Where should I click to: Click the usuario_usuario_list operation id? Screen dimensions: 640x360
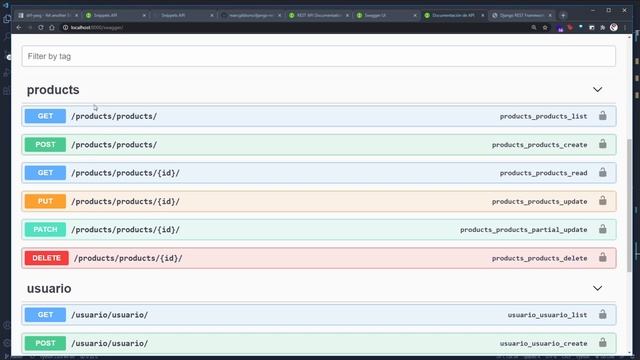coord(547,315)
